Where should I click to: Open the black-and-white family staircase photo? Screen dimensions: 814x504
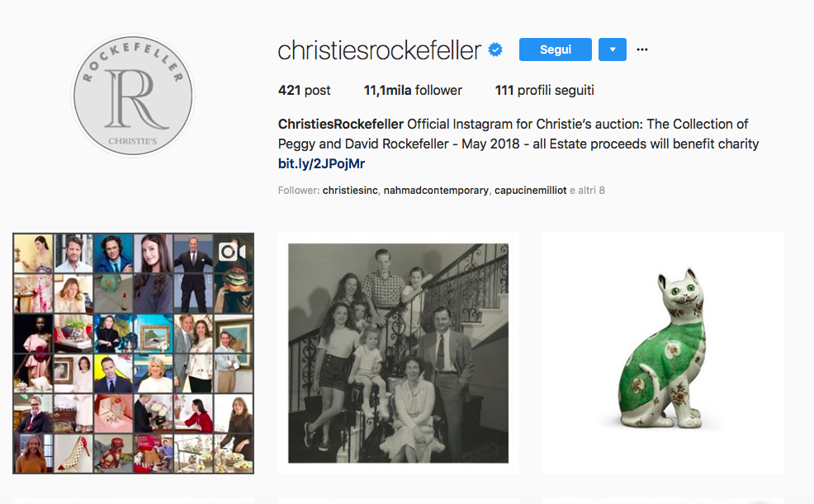click(x=398, y=353)
